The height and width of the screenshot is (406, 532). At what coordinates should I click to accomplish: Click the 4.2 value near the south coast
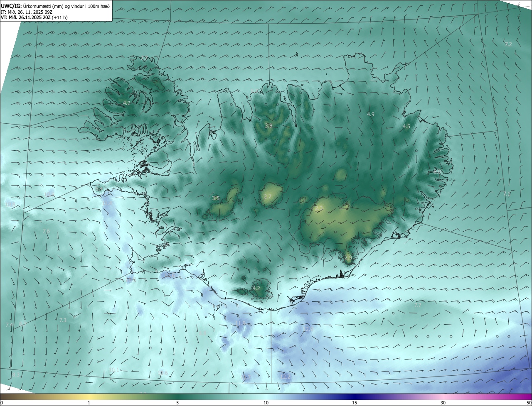coord(256,288)
